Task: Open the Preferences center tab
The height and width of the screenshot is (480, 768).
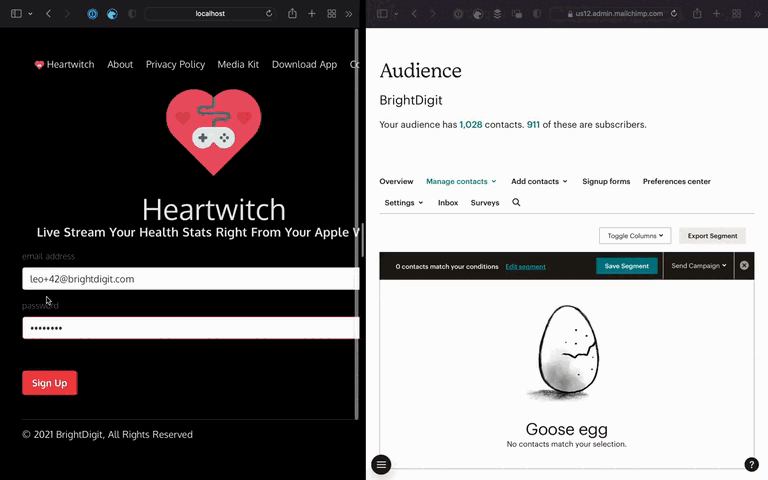Action: coord(676,181)
